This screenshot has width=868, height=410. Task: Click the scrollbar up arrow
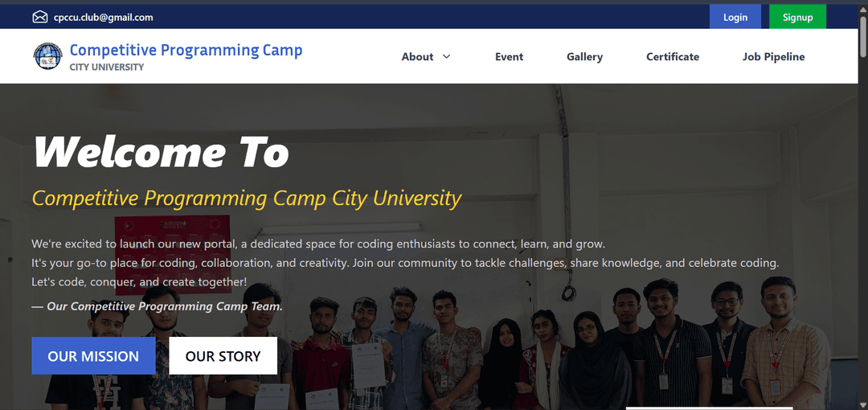pos(862,10)
